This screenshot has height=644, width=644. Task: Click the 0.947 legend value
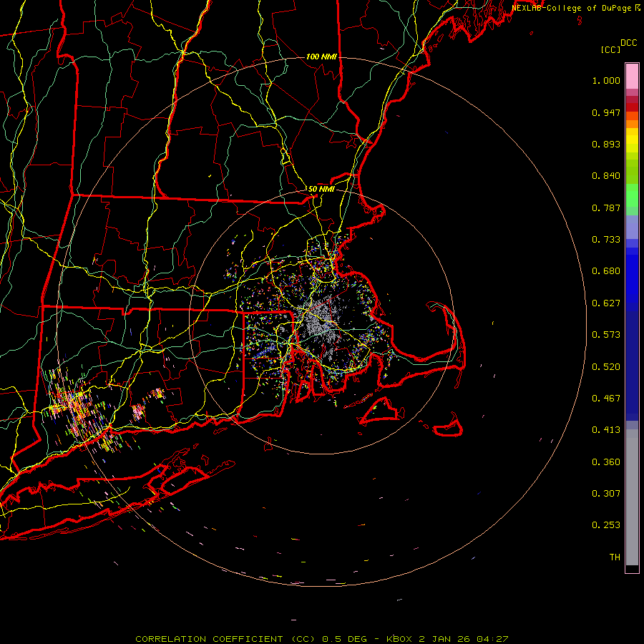606,112
